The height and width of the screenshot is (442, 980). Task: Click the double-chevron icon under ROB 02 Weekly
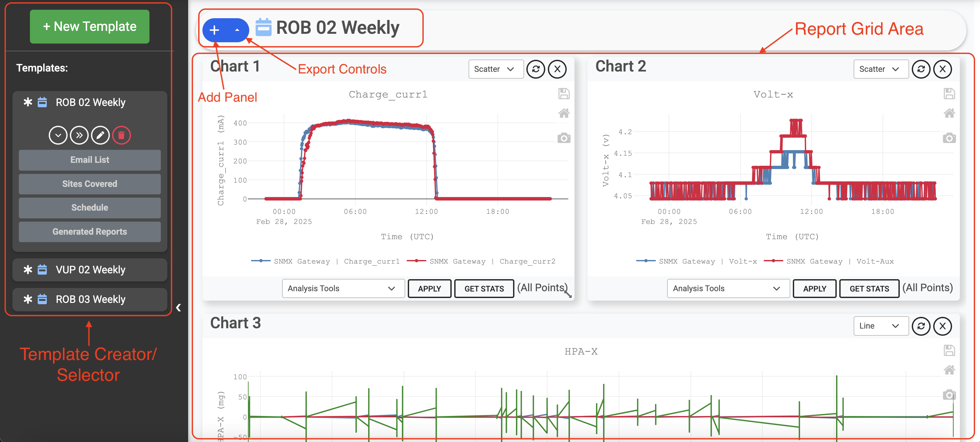pos(79,135)
